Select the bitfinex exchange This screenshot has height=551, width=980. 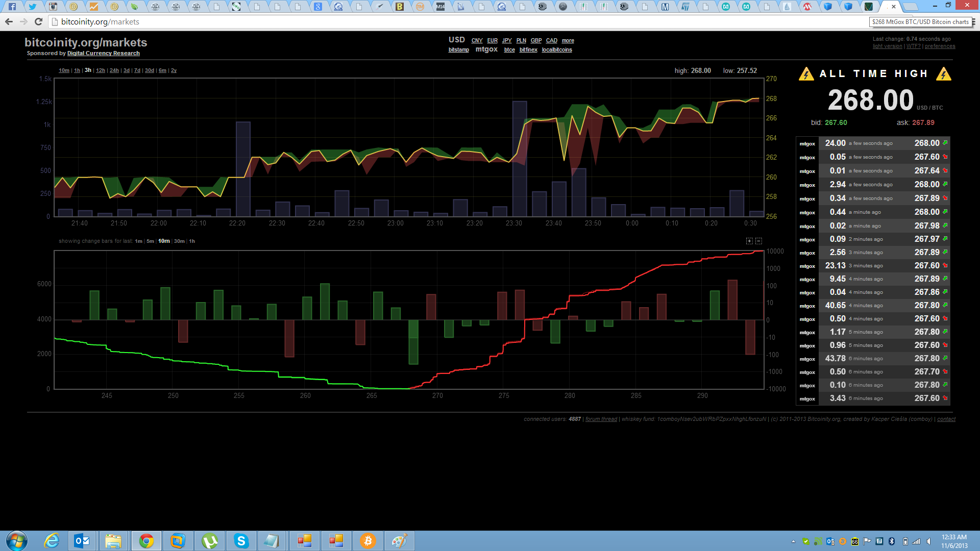tap(528, 49)
